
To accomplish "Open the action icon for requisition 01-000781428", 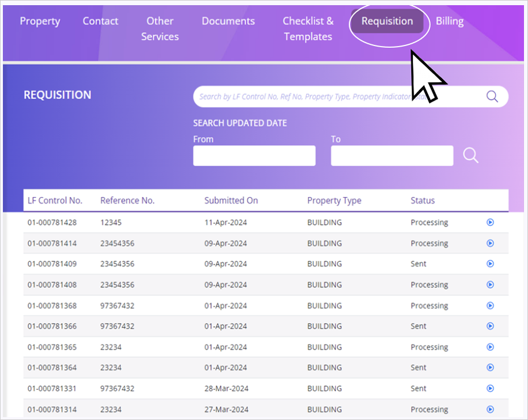I will [x=490, y=222].
